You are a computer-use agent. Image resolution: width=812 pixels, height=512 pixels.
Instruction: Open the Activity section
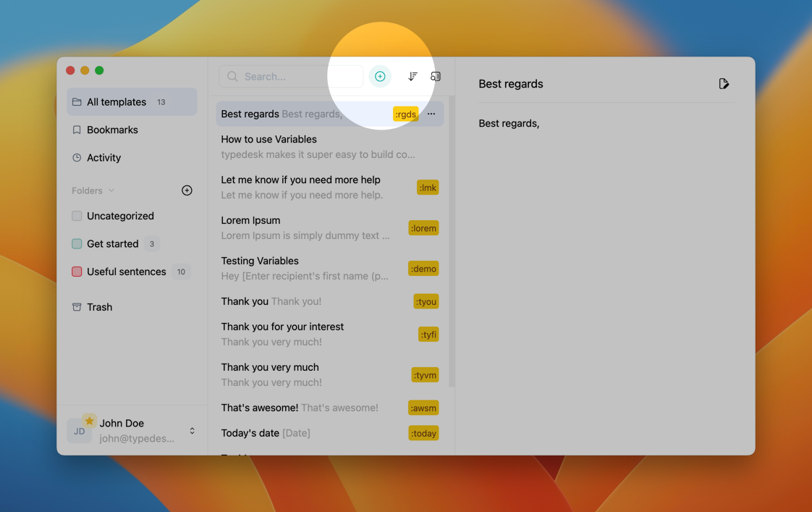coord(103,158)
